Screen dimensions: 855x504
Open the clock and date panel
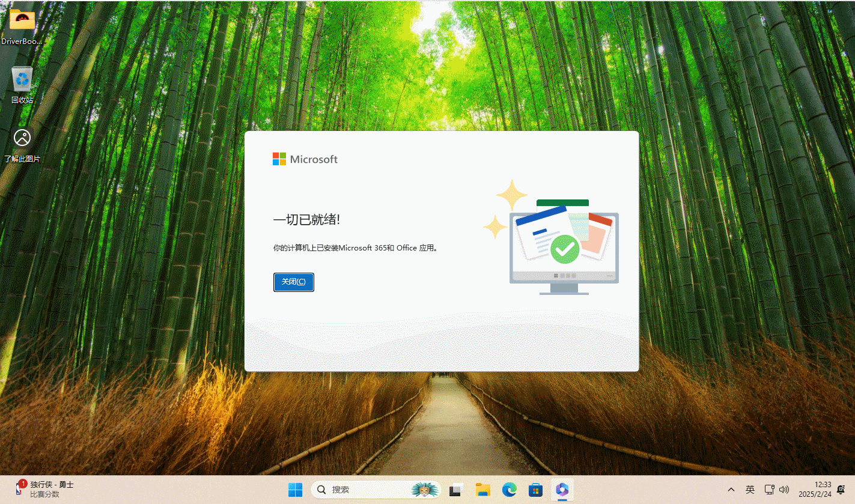[815, 490]
